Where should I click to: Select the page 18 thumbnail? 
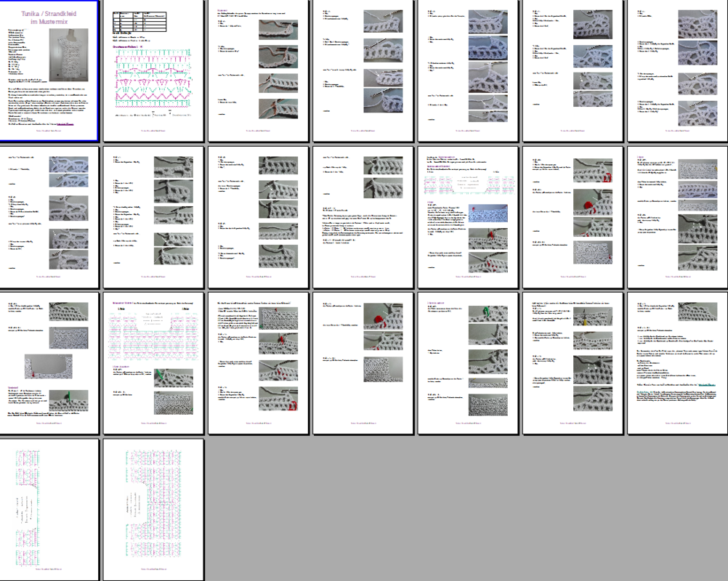(x=362, y=362)
